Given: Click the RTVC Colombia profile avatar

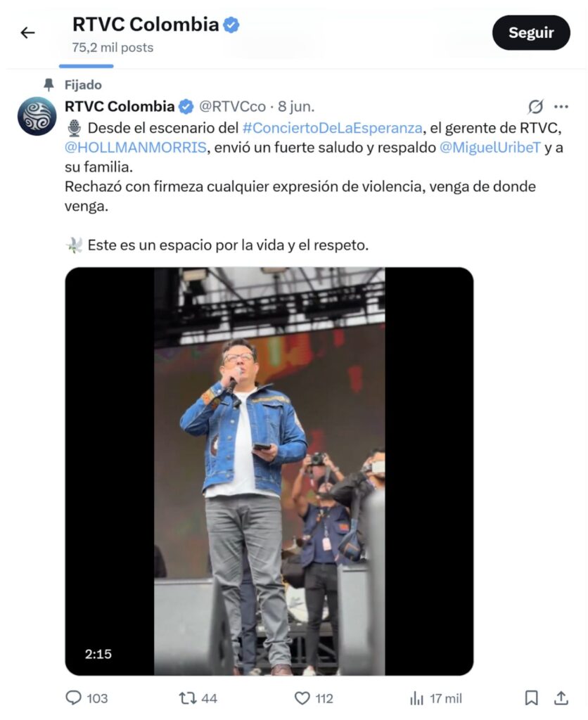Looking at the screenshot, I should coord(37,117).
